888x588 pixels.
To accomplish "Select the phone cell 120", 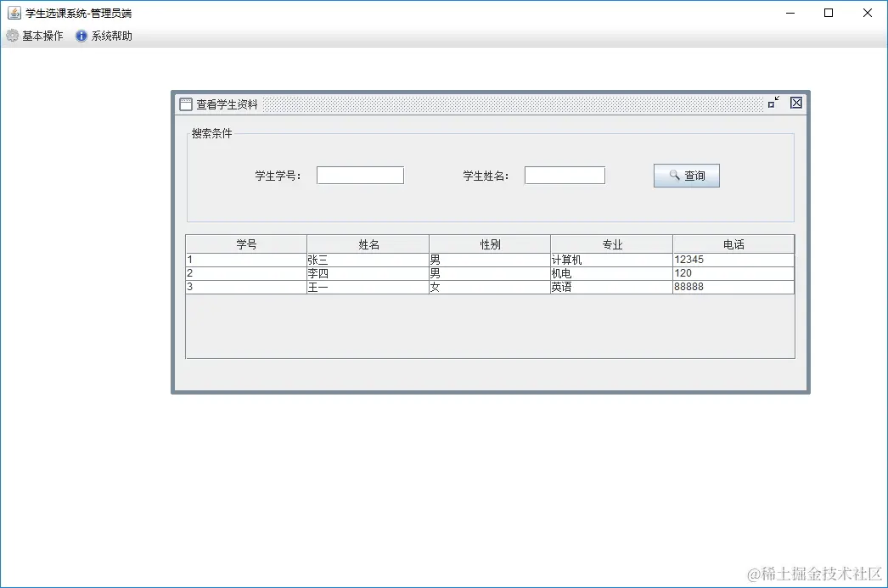I will click(x=733, y=273).
